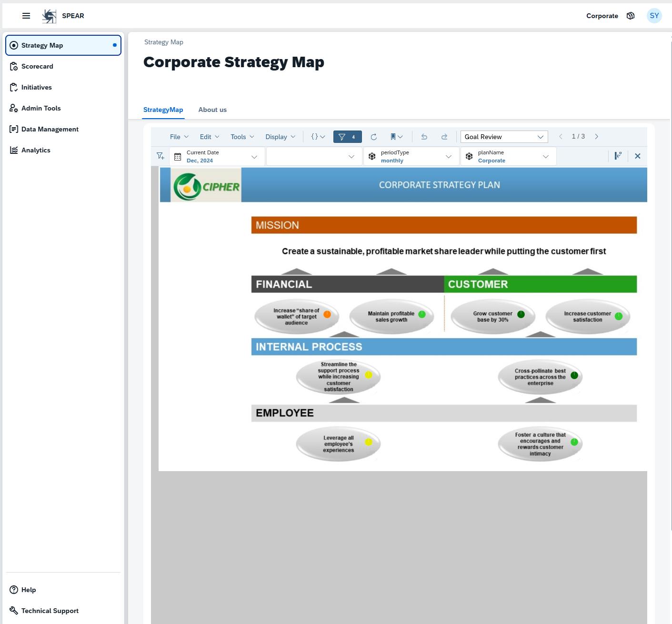672x624 pixels.
Task: Switch to the About us tab
Action: [212, 110]
